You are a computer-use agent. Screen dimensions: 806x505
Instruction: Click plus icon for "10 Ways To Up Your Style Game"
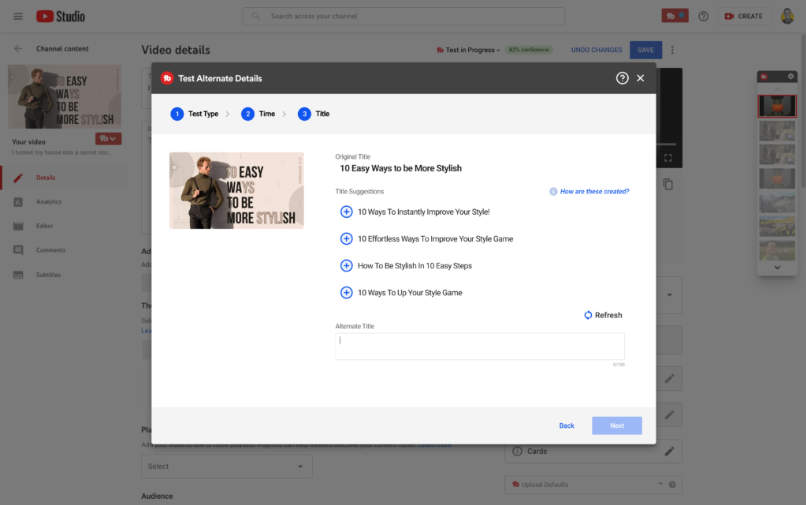point(346,293)
